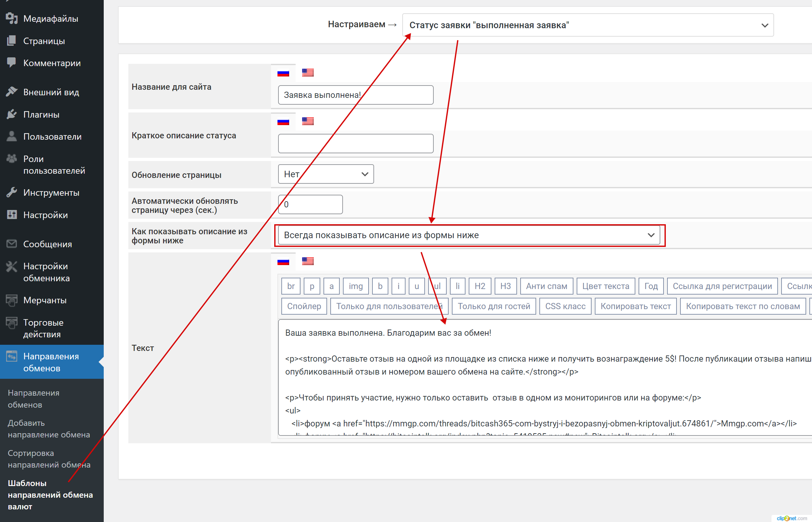Insert Спойлер tag button
This screenshot has height=522, width=812.
point(304,306)
